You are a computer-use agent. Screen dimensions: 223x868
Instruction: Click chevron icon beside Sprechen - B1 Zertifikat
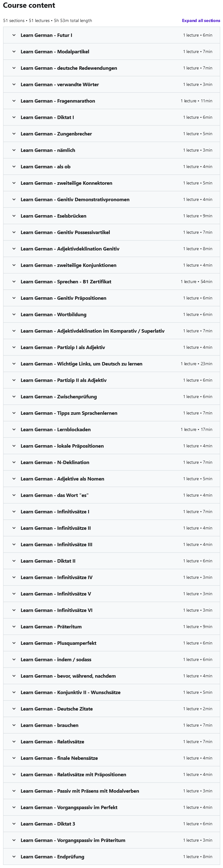pyautogui.click(x=14, y=282)
